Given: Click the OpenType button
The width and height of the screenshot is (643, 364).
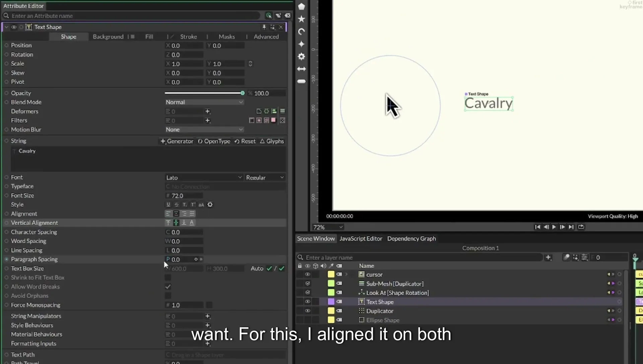Looking at the screenshot, I should (214, 141).
